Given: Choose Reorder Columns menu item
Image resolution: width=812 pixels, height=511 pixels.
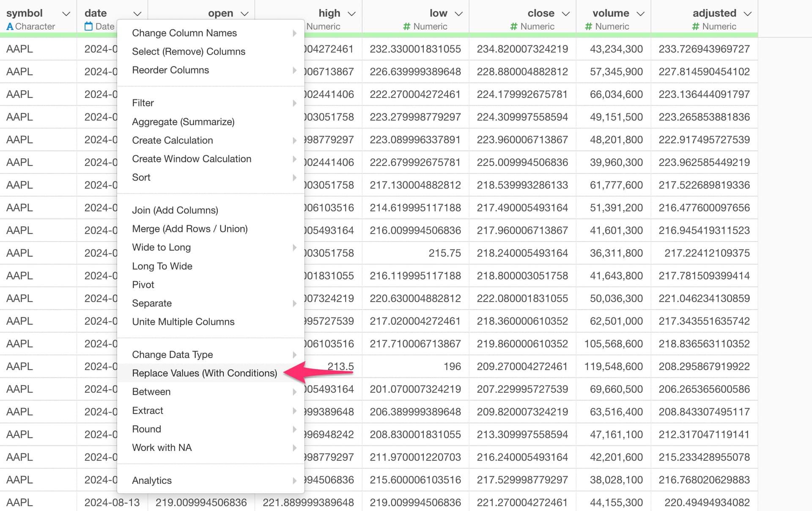Looking at the screenshot, I should (211, 70).
